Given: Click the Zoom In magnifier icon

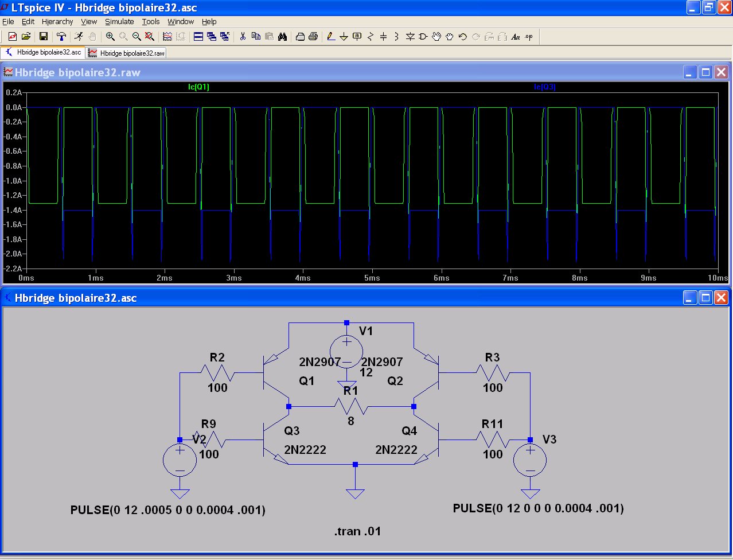Looking at the screenshot, I should [110, 37].
